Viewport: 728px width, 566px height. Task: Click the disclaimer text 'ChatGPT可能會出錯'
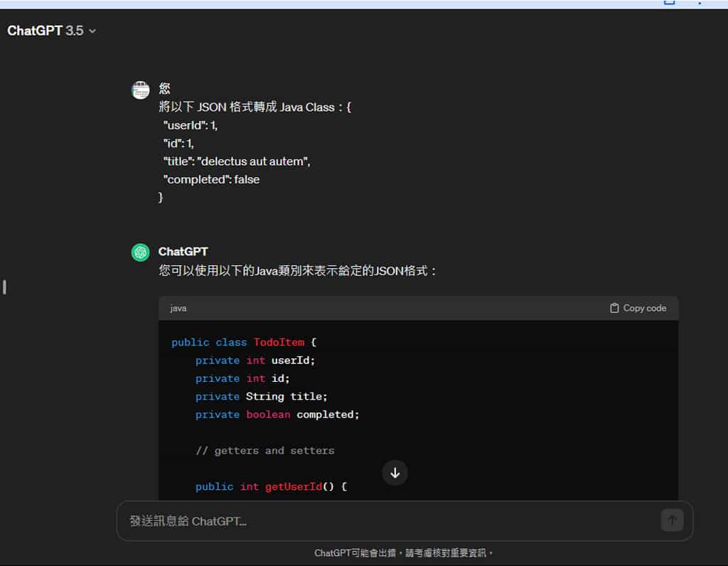coord(355,553)
